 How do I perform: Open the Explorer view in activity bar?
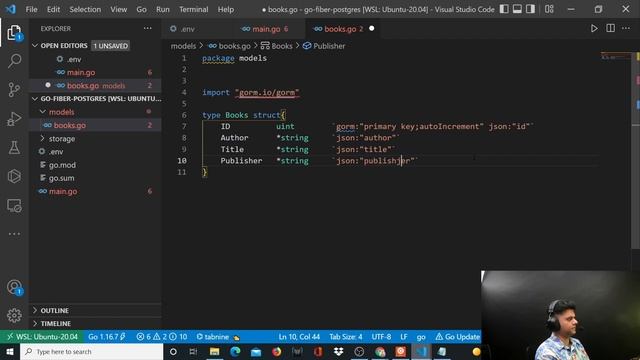tap(14, 32)
